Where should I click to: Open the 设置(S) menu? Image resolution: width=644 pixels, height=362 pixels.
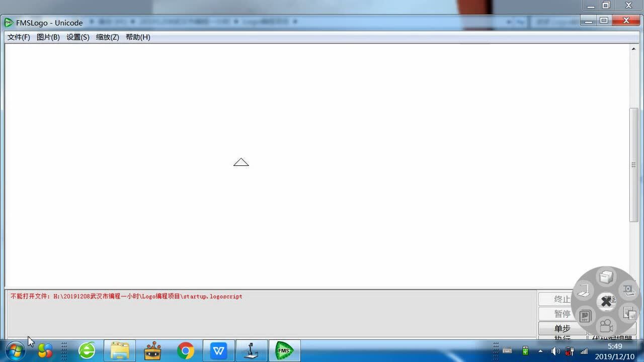(x=78, y=37)
